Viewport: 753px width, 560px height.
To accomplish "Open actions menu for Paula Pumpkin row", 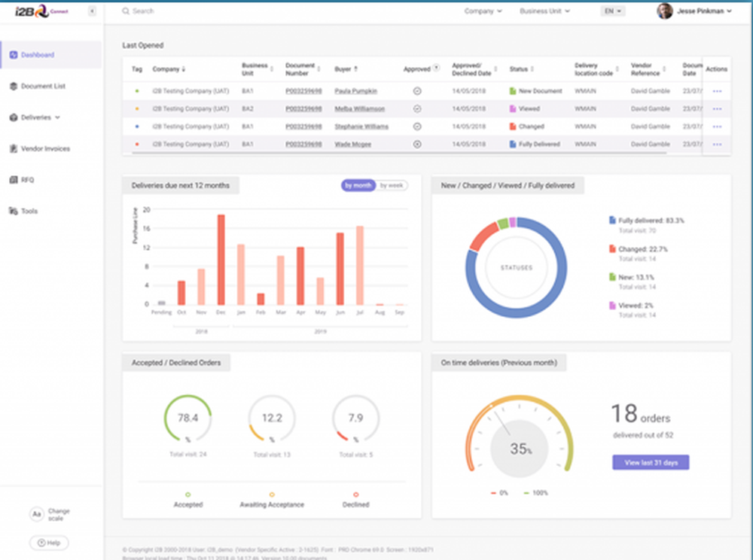I will (x=717, y=91).
